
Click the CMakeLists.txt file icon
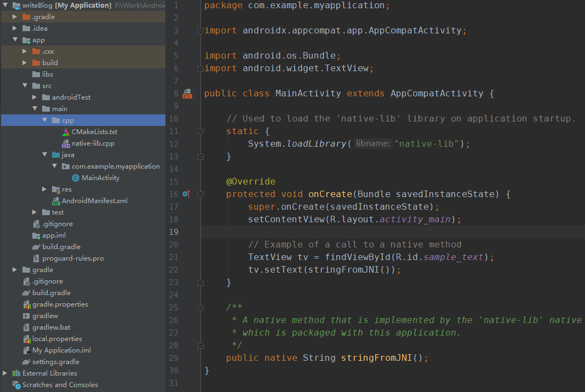point(66,131)
